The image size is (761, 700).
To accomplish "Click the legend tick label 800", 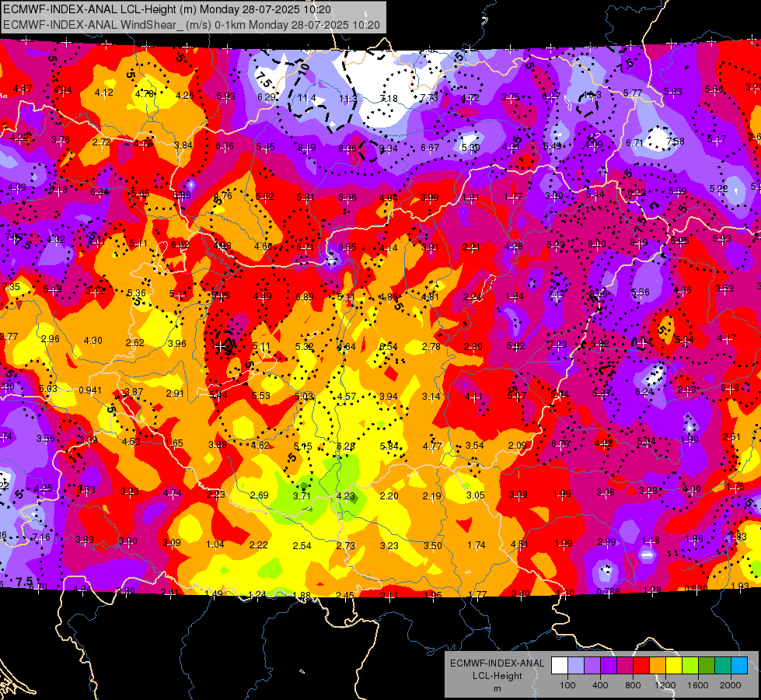I will [x=633, y=685].
